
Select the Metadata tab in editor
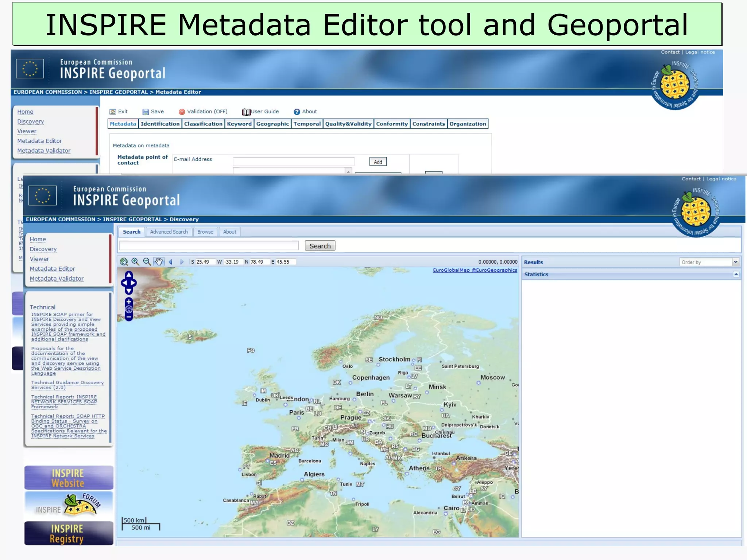123,124
